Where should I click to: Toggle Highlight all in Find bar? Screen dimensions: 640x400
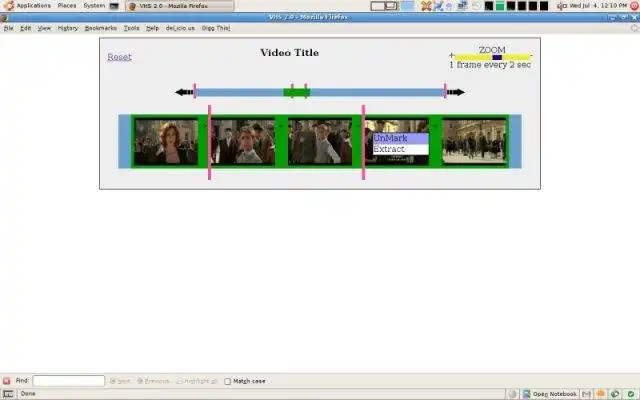pyautogui.click(x=197, y=381)
